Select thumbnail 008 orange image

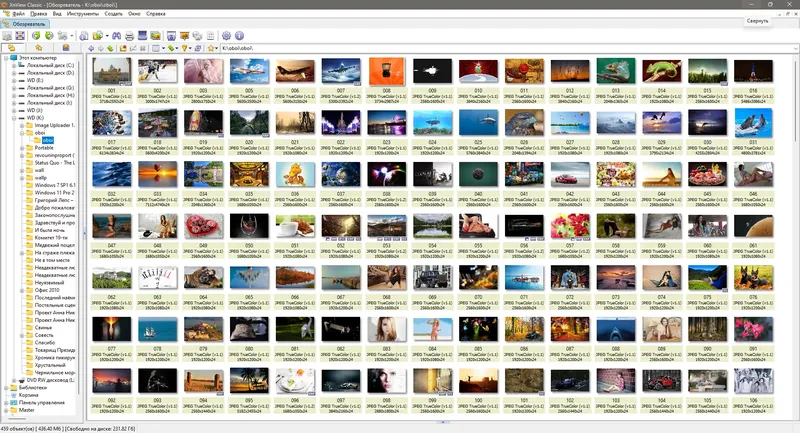(x=387, y=71)
